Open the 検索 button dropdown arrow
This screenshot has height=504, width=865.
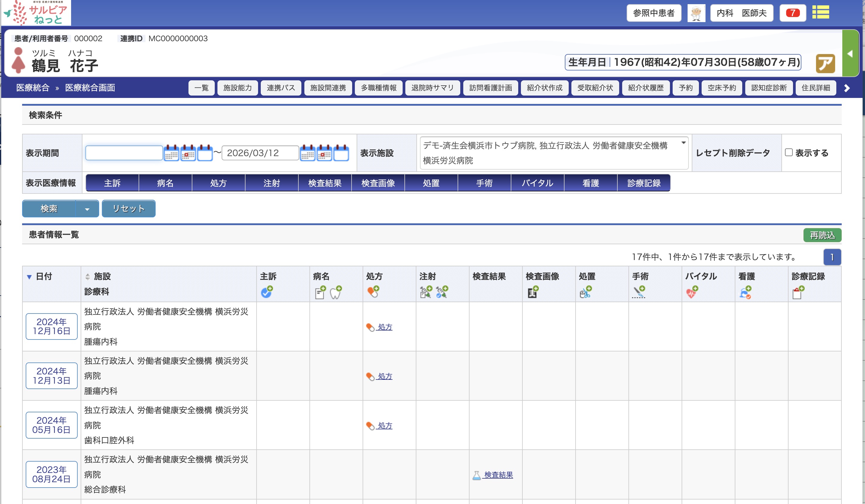(87, 209)
